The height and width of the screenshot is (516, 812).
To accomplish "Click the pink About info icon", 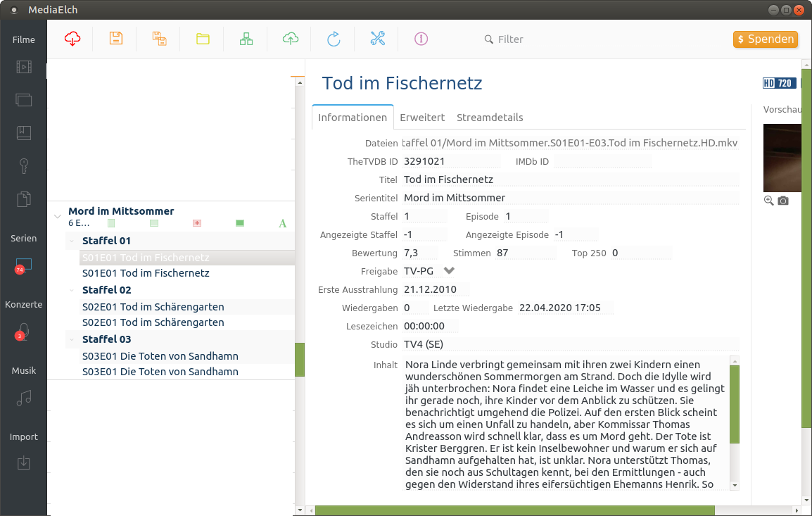I will click(x=421, y=39).
